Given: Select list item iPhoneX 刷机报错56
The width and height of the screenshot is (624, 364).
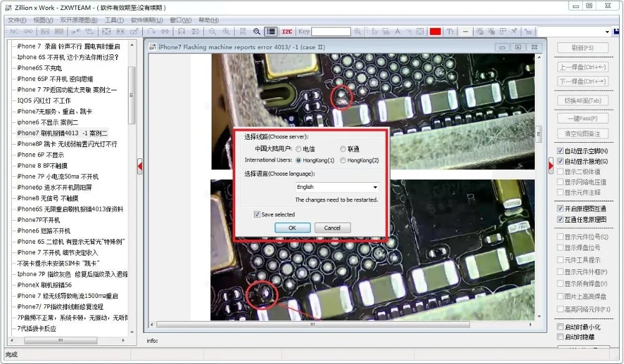Looking at the screenshot, I should pos(44,285).
